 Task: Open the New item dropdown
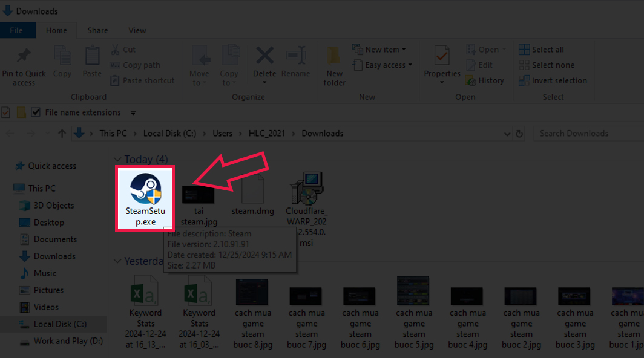(x=379, y=49)
